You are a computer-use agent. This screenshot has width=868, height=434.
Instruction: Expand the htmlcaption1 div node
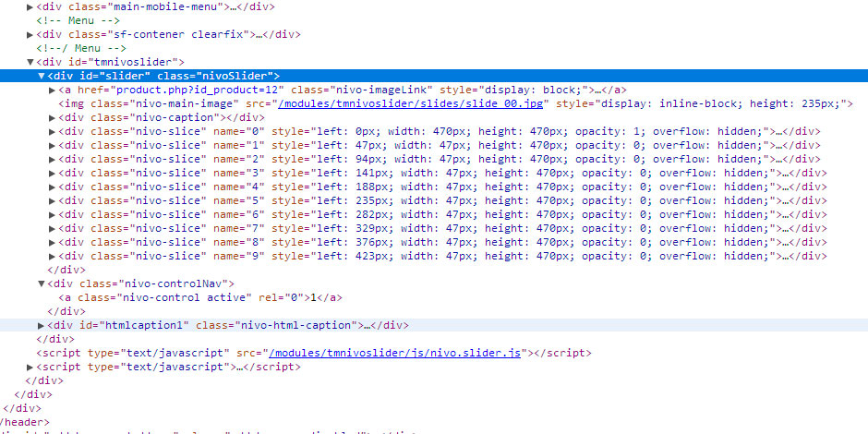click(41, 325)
